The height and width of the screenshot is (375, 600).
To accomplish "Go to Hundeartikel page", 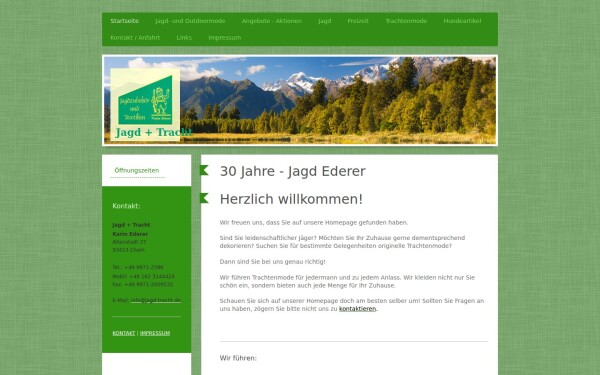I will pos(462,21).
